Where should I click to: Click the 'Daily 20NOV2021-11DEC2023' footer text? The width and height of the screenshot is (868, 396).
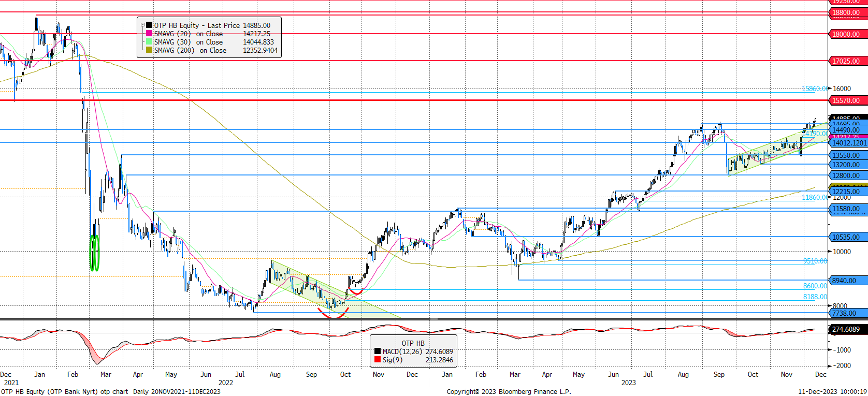coord(177,391)
